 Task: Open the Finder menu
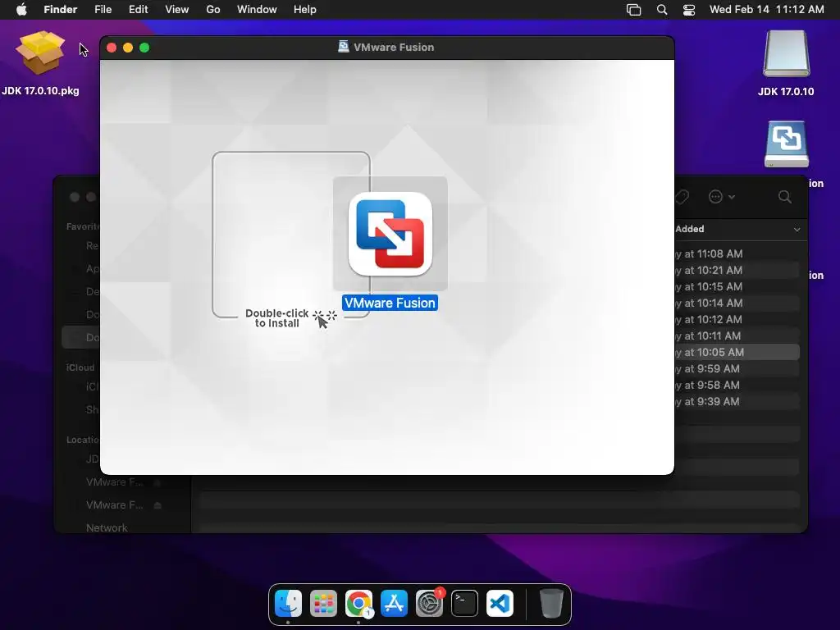(x=60, y=10)
